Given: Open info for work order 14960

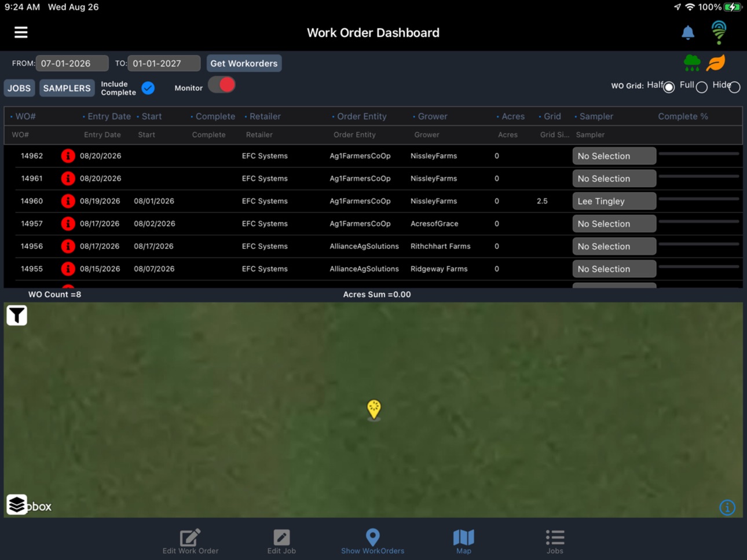Looking at the screenshot, I should (x=68, y=201).
